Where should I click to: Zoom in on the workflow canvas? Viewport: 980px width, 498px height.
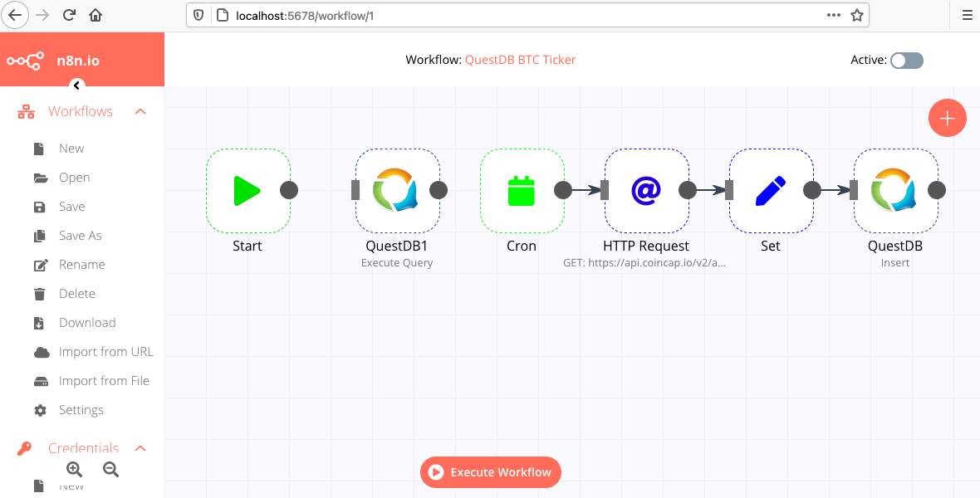pos(74,469)
